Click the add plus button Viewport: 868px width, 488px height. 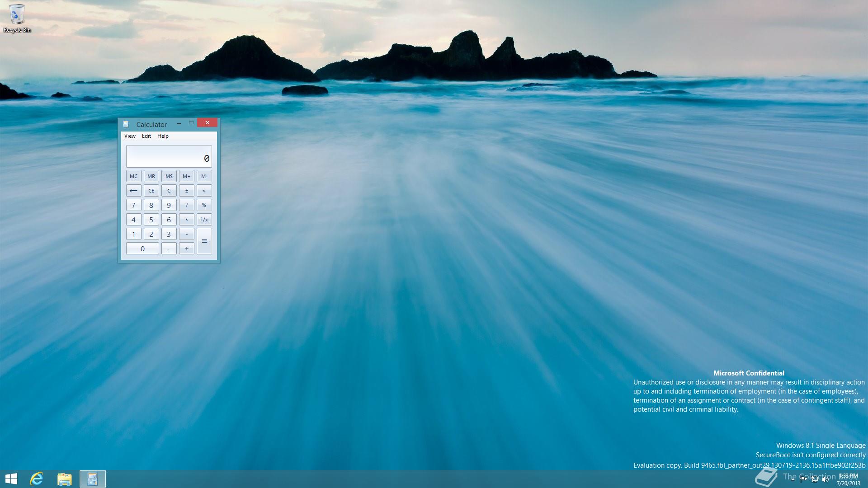pos(186,249)
